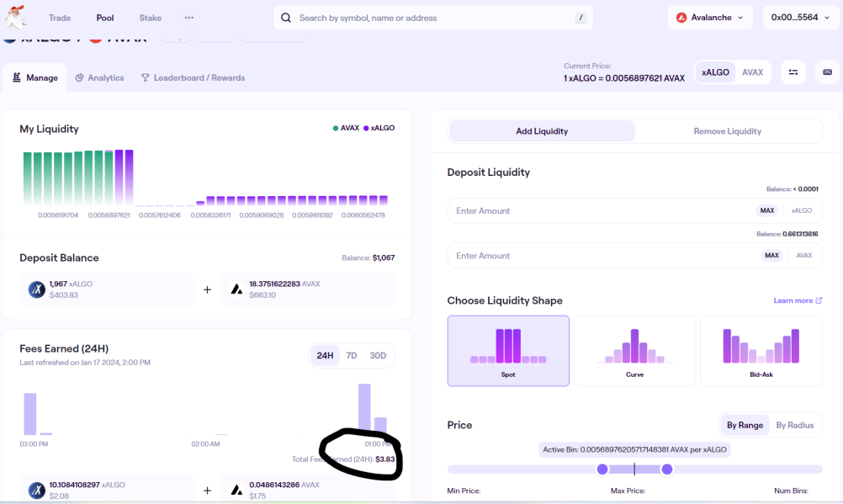Click the Balance 0.661313816 AVAX text
The height and width of the screenshot is (504, 843).
click(x=787, y=234)
